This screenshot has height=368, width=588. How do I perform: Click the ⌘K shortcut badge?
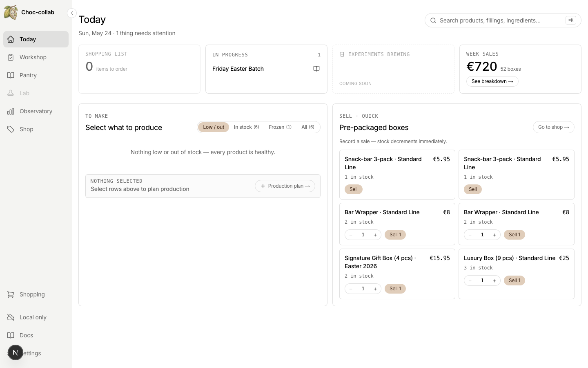571,20
